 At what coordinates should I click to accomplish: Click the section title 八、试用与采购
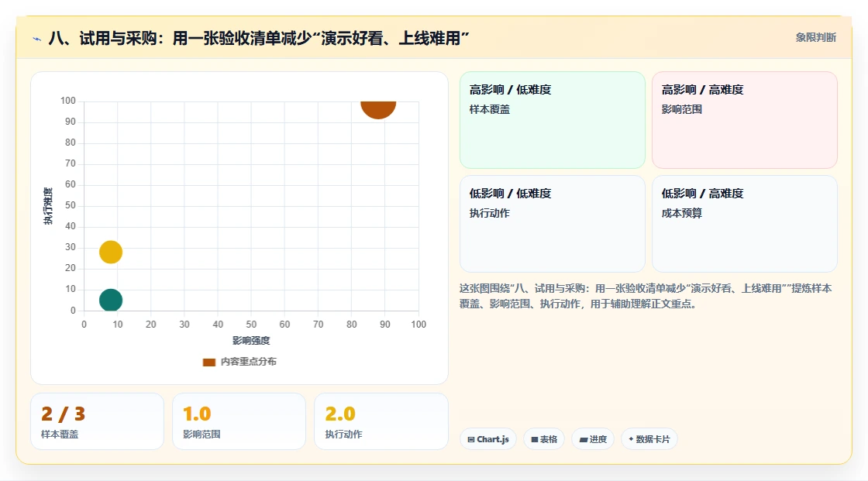tap(259, 38)
